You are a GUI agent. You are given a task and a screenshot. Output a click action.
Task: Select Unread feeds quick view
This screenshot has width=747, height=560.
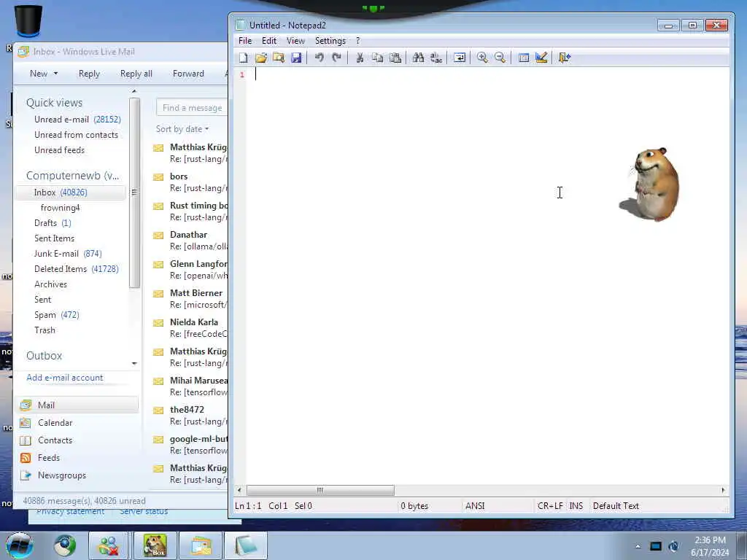pos(60,150)
